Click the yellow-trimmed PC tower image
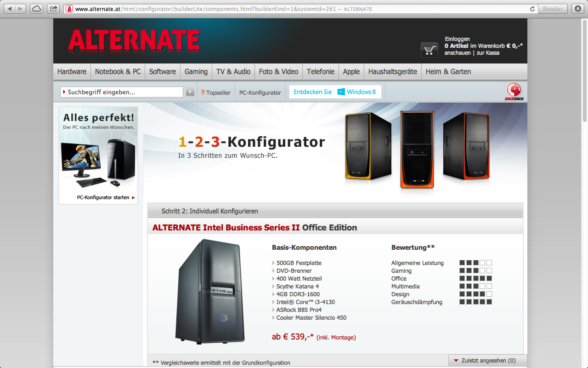 pyautogui.click(x=368, y=147)
